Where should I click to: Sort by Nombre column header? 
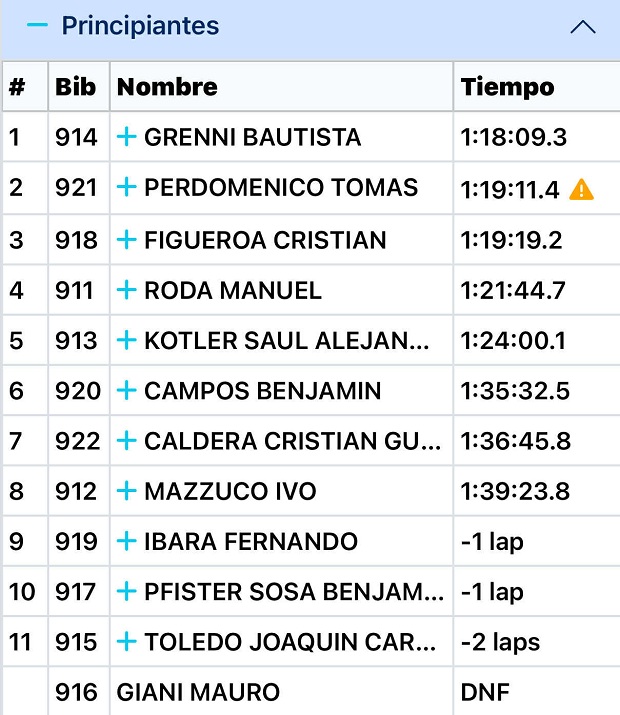point(167,87)
